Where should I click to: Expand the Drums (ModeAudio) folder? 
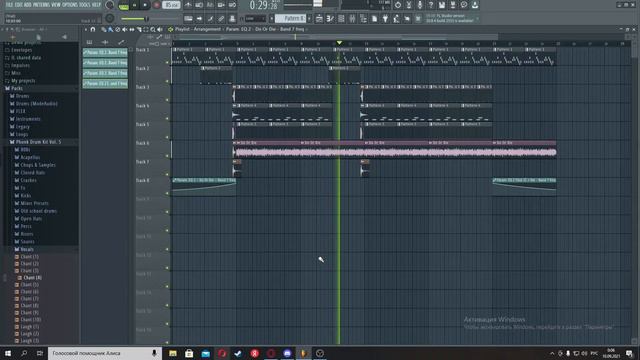(36, 104)
